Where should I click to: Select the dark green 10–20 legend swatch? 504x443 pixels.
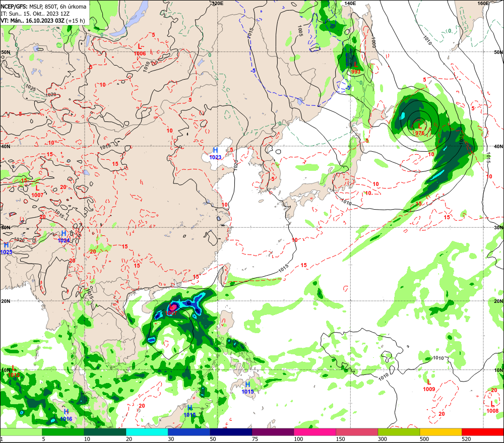click(x=105, y=432)
